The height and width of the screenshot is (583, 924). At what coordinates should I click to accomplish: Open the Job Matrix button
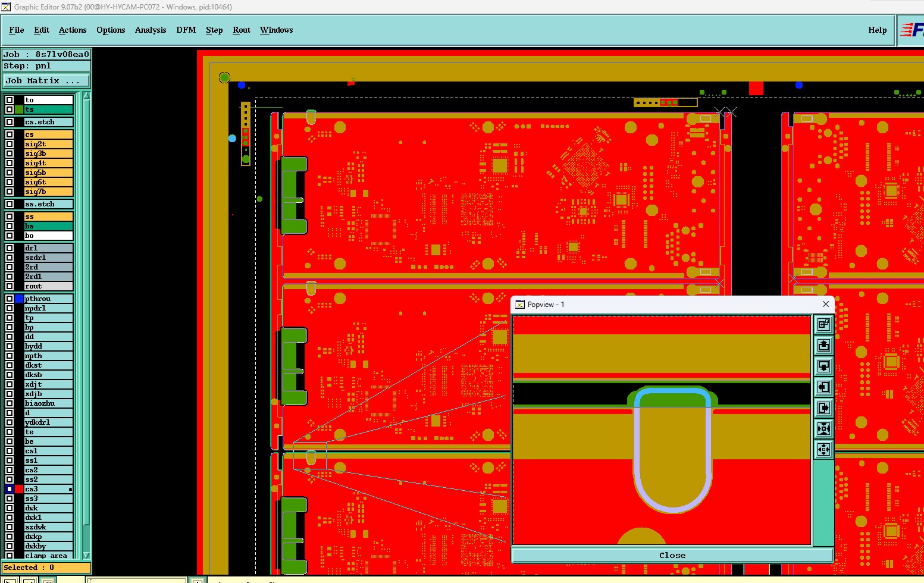point(47,80)
